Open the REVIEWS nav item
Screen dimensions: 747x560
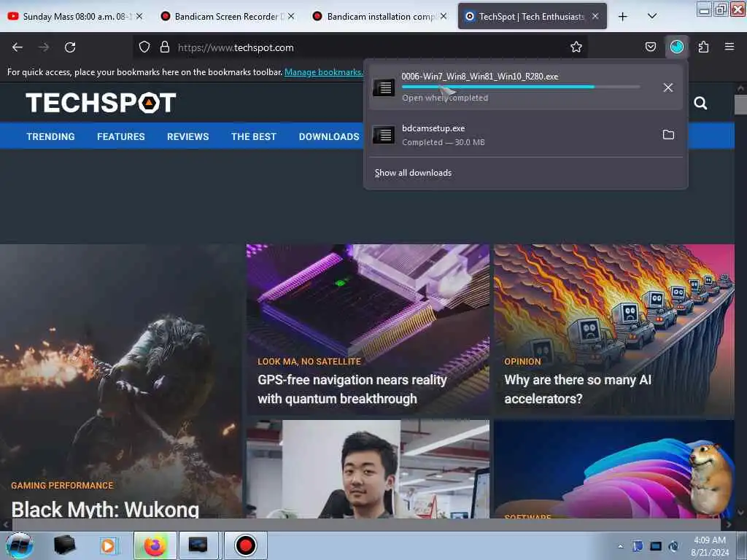187,136
